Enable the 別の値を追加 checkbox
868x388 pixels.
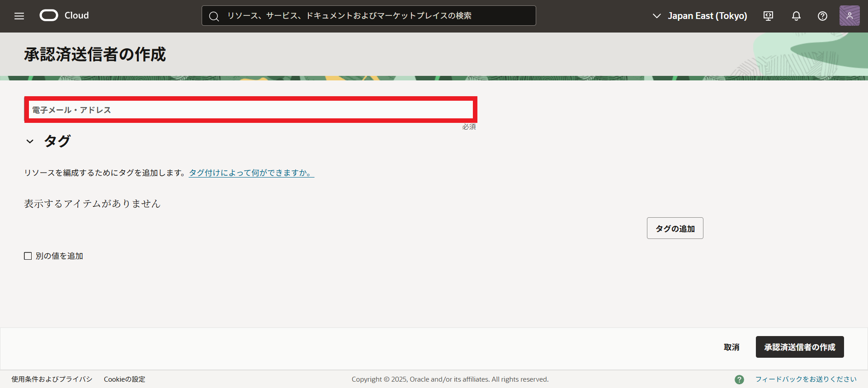[28, 256]
